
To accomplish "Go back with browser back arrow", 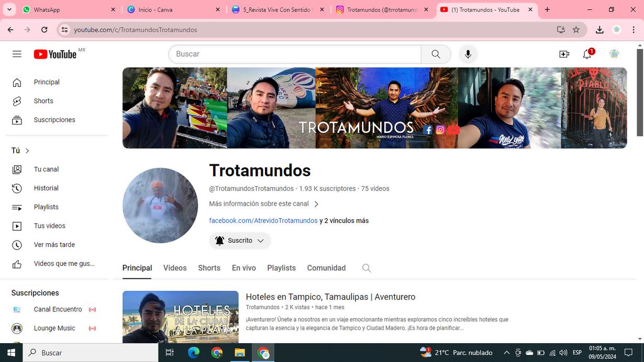I will (10, 30).
